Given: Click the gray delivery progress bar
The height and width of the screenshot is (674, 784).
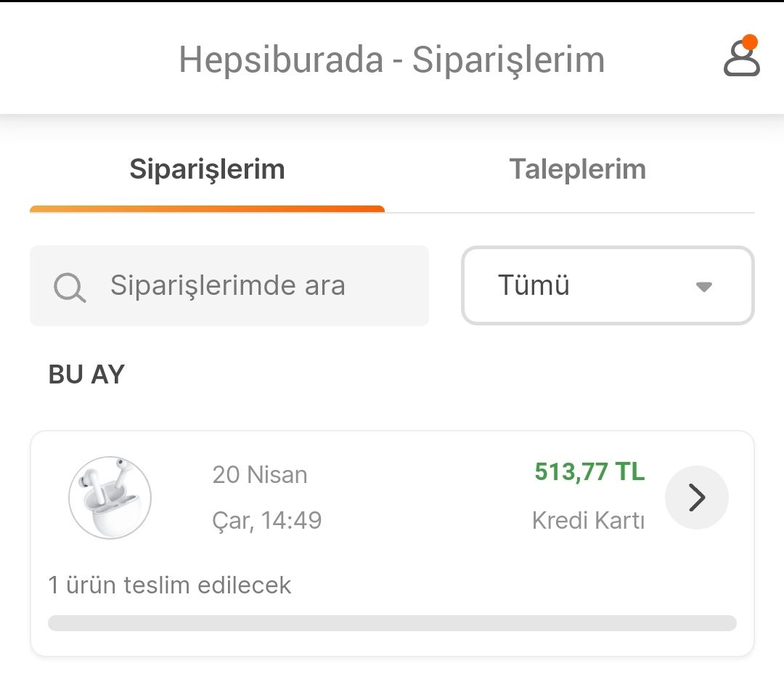Looking at the screenshot, I should [x=392, y=623].
